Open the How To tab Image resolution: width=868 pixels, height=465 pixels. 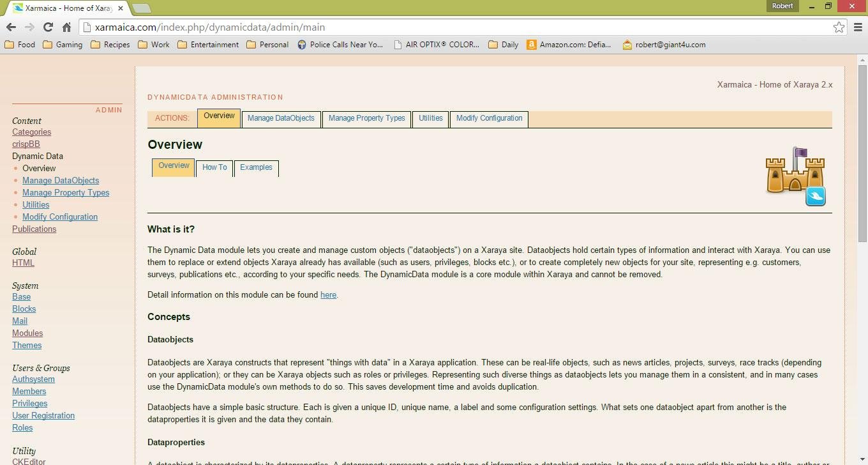click(214, 167)
